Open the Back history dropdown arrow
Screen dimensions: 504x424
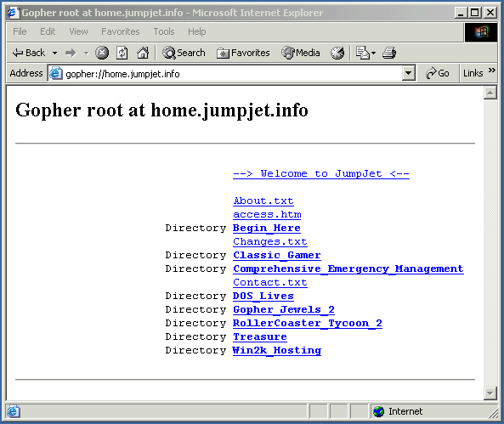pos(55,53)
